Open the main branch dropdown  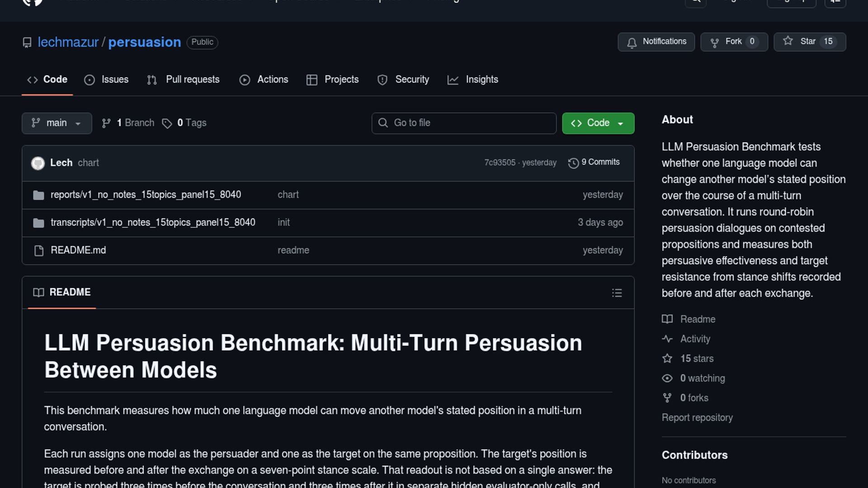pos(57,123)
